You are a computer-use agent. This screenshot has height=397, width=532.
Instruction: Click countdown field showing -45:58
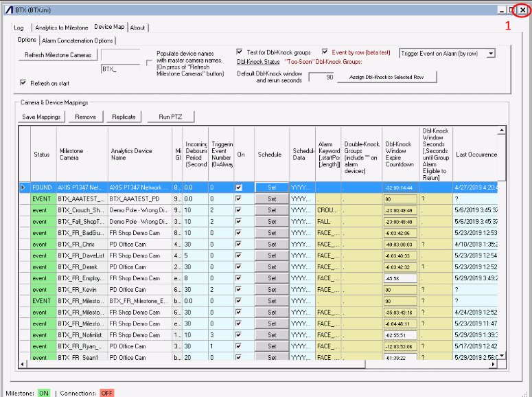point(400,278)
